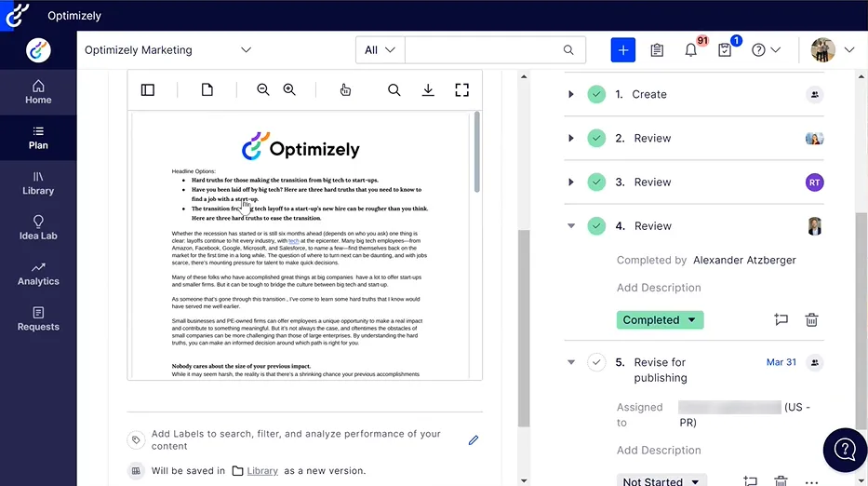This screenshot has height=486, width=868.
Task: Zoom out of the document preview
Action: (263, 89)
